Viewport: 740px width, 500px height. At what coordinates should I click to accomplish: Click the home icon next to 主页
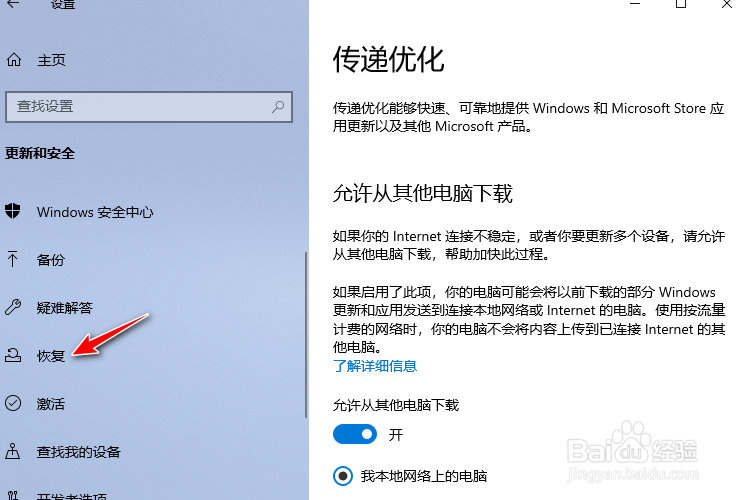[14, 60]
